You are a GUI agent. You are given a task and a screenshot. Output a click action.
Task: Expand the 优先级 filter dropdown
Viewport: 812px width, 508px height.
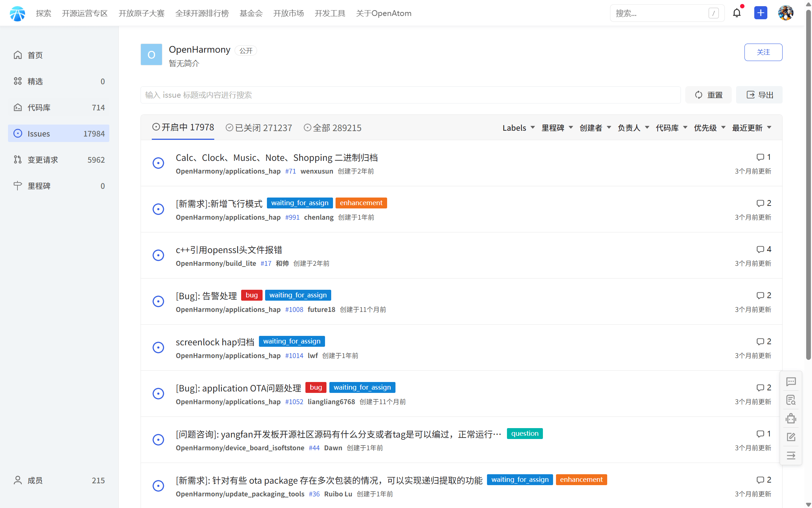click(710, 128)
